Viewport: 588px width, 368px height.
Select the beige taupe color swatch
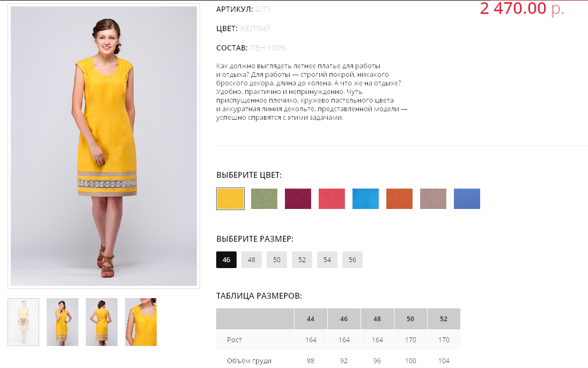(433, 199)
